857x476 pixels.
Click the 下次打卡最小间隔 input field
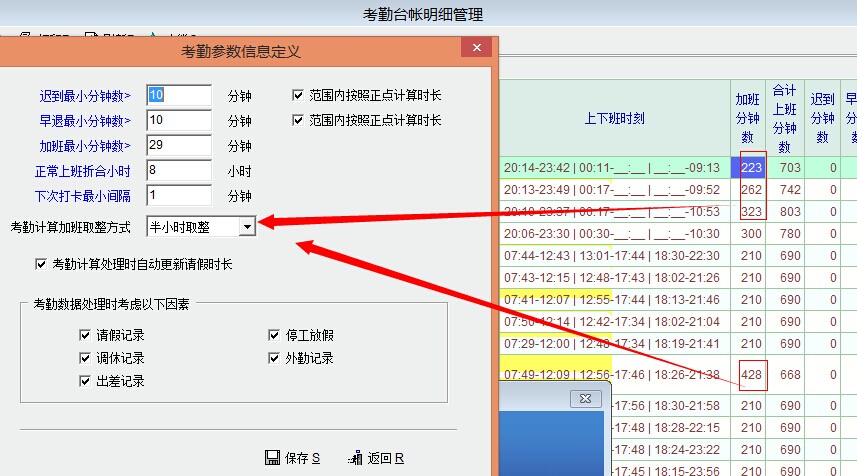179,196
